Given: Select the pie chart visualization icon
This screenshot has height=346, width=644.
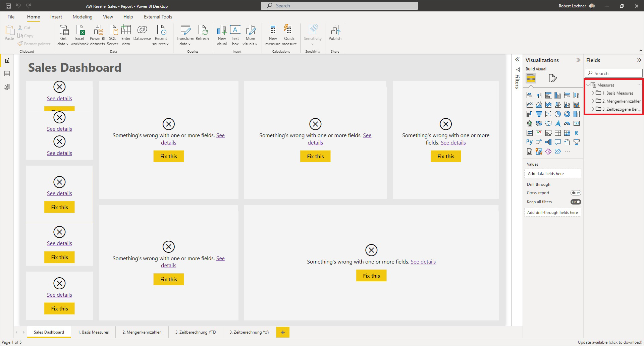Looking at the screenshot, I should (557, 114).
